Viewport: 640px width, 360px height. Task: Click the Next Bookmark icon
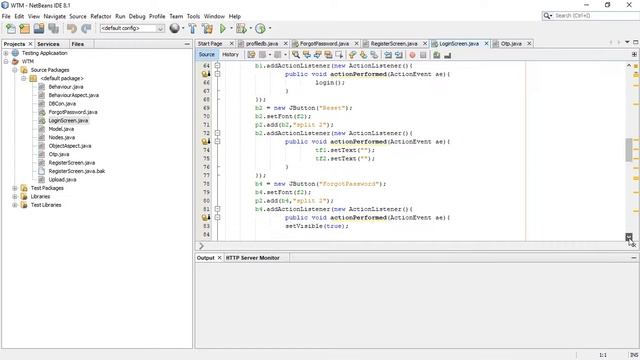[x=363, y=55]
